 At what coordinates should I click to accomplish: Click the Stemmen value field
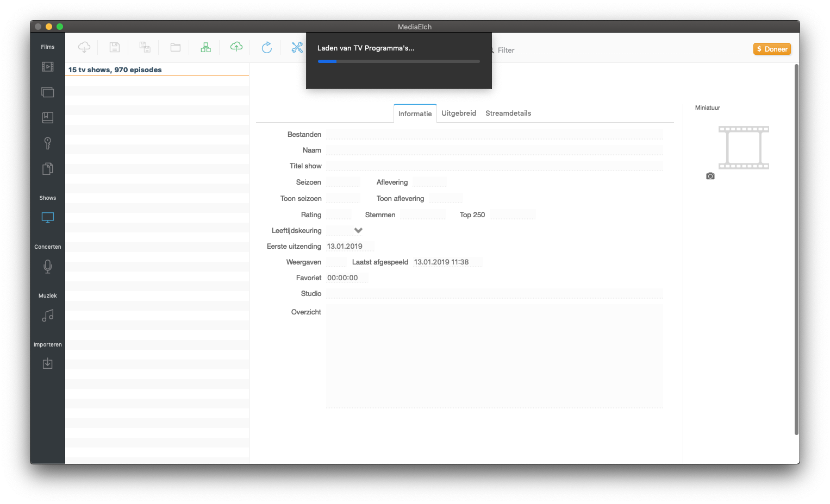click(423, 215)
